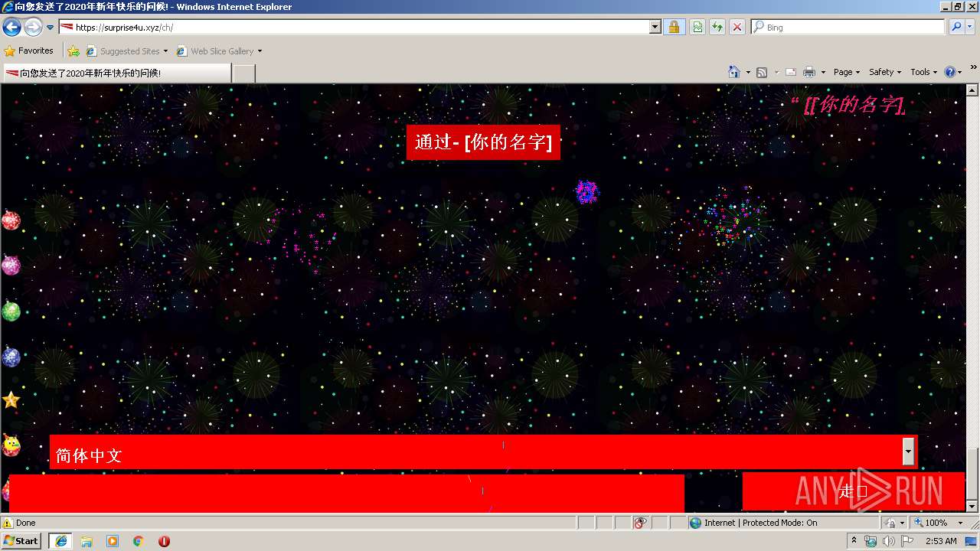
Task: Expand the command bar overflow chevron
Action: coord(973,67)
